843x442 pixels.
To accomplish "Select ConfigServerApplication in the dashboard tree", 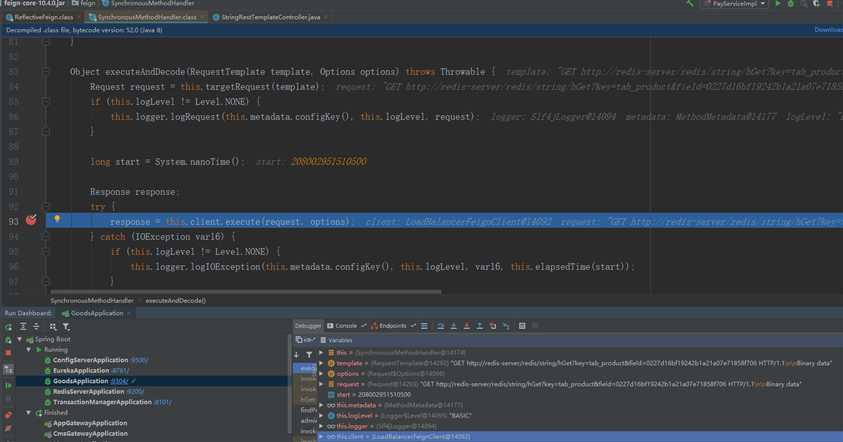I will (x=90, y=360).
